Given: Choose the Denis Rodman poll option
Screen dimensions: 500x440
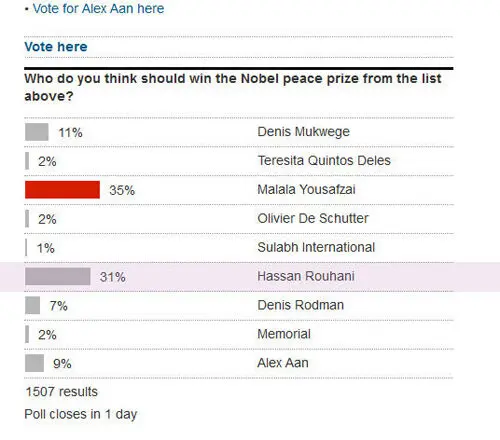Looking at the screenshot, I should pyautogui.click(x=239, y=306).
